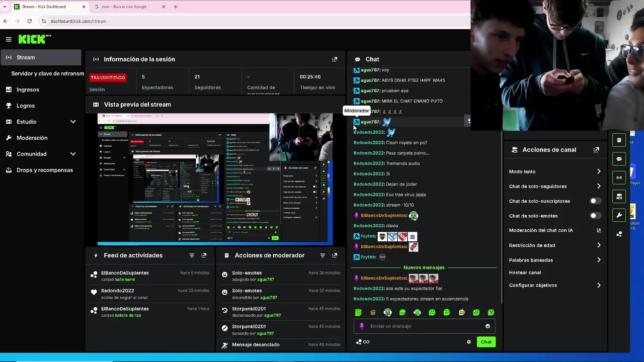This screenshot has width=644, height=362.
Task: Click the TRANSMITIENDO status badge
Action: click(x=108, y=77)
